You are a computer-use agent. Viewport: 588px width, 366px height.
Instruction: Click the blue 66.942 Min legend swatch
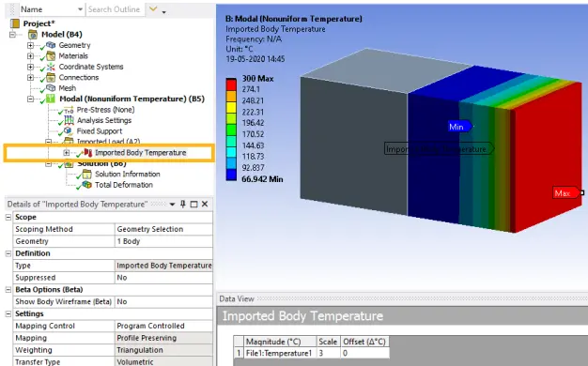tap(231, 175)
